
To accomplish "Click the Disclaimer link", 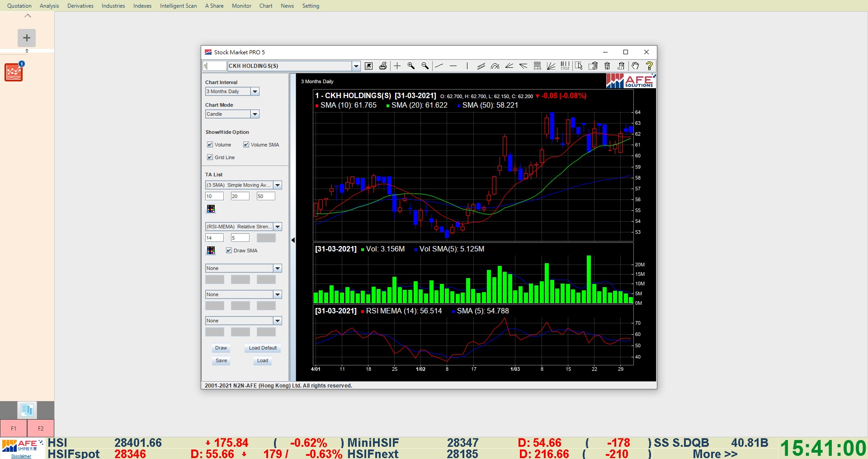I will pyautogui.click(x=21, y=456).
